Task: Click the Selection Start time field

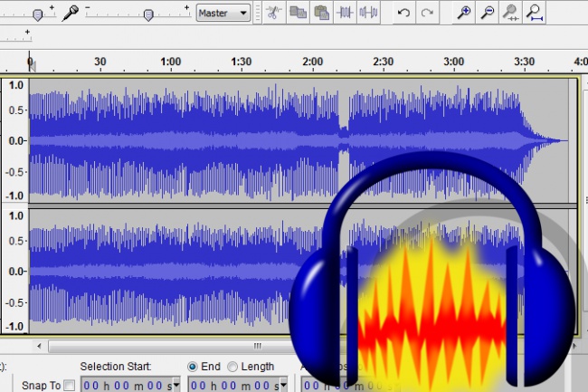Action: [x=130, y=385]
